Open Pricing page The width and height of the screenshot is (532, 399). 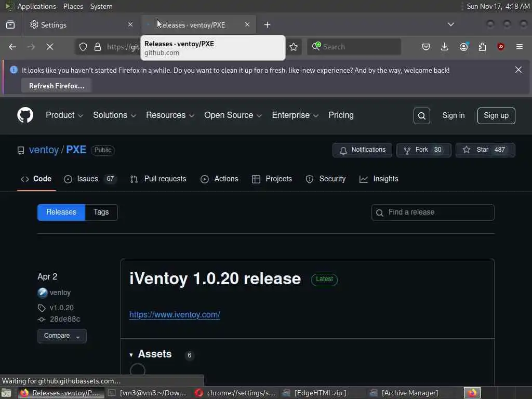(x=341, y=115)
